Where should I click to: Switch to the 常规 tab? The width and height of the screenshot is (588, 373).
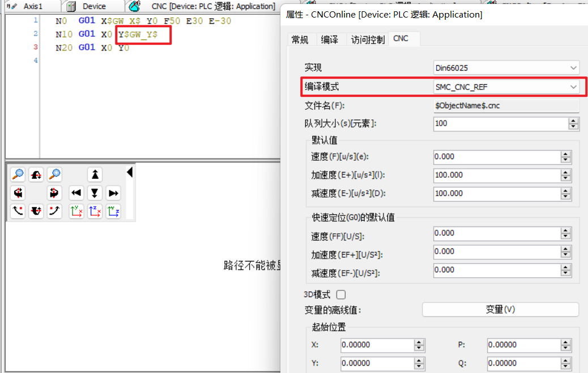pyautogui.click(x=300, y=39)
